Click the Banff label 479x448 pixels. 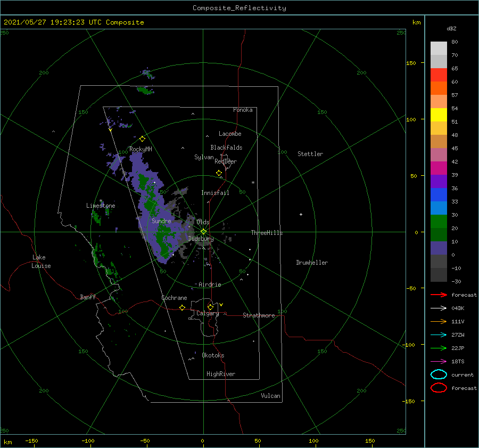click(88, 297)
